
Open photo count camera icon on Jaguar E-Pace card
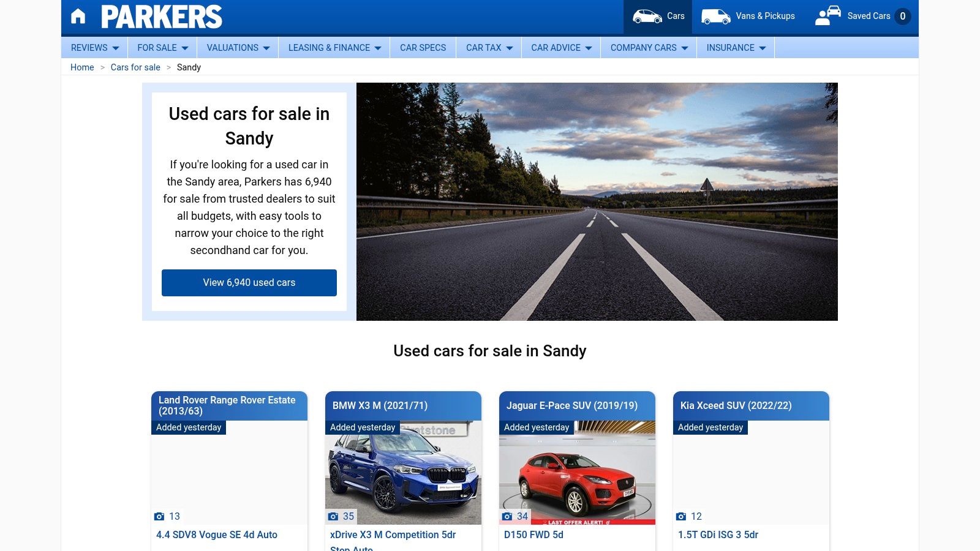(x=507, y=517)
